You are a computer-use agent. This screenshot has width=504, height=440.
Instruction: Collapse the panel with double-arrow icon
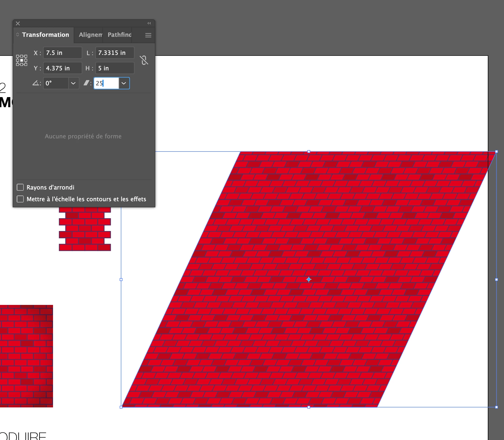149,23
